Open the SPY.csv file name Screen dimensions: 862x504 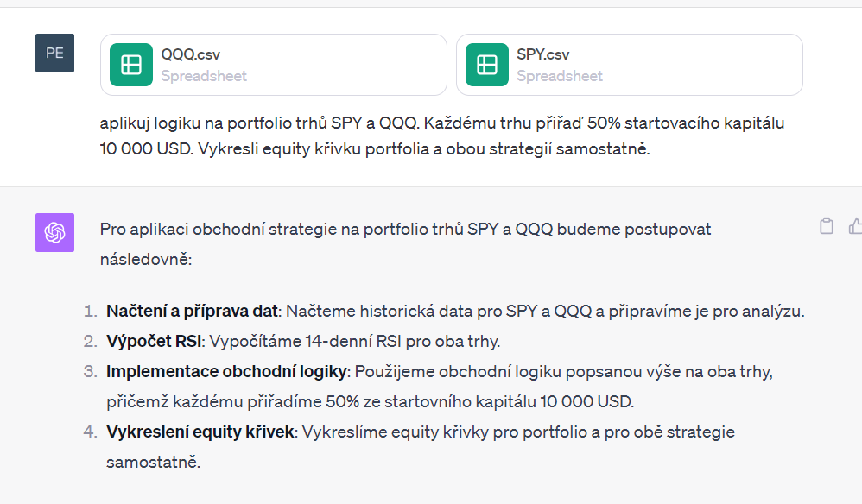542,54
